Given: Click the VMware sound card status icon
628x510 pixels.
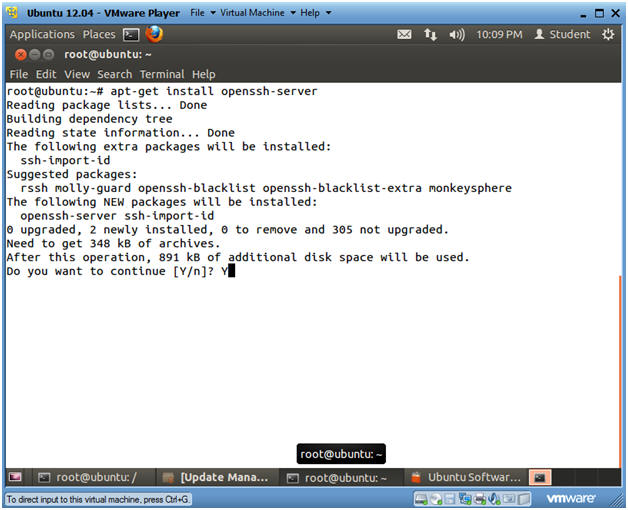Looking at the screenshot, I should (494, 499).
